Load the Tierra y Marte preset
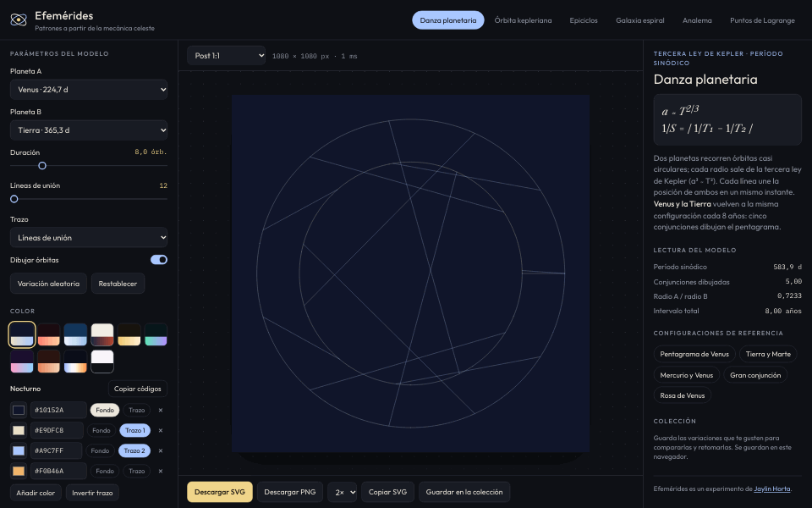 [x=768, y=354]
